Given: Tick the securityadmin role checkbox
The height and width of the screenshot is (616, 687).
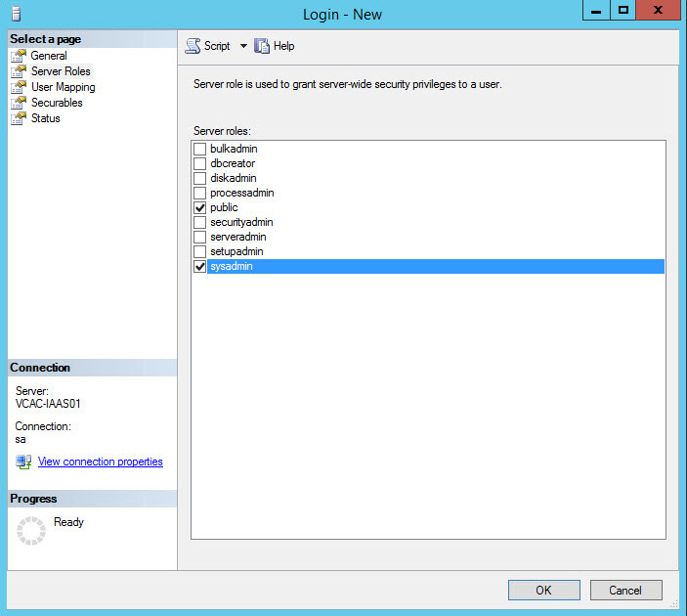Looking at the screenshot, I should (199, 222).
